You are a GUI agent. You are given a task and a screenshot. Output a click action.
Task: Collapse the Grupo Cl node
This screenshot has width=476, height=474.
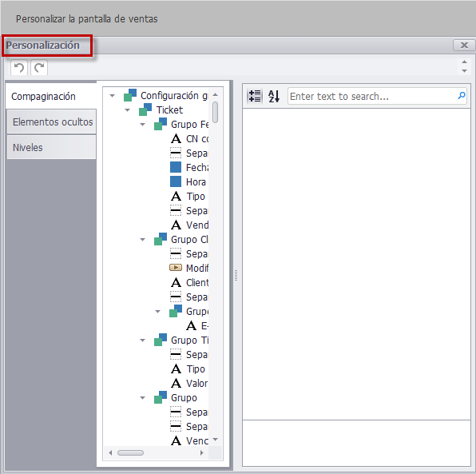click(x=142, y=240)
